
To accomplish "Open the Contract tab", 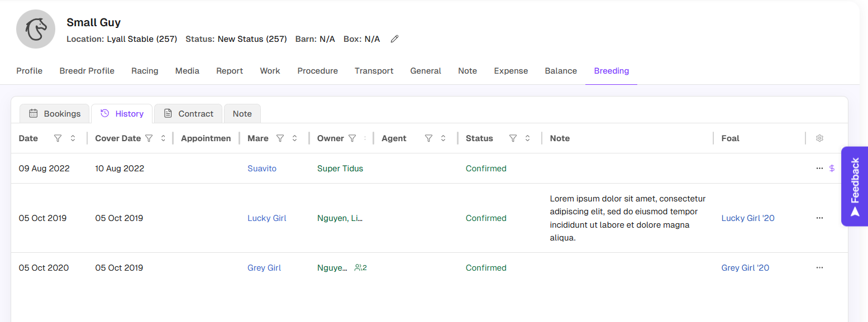I will point(188,114).
